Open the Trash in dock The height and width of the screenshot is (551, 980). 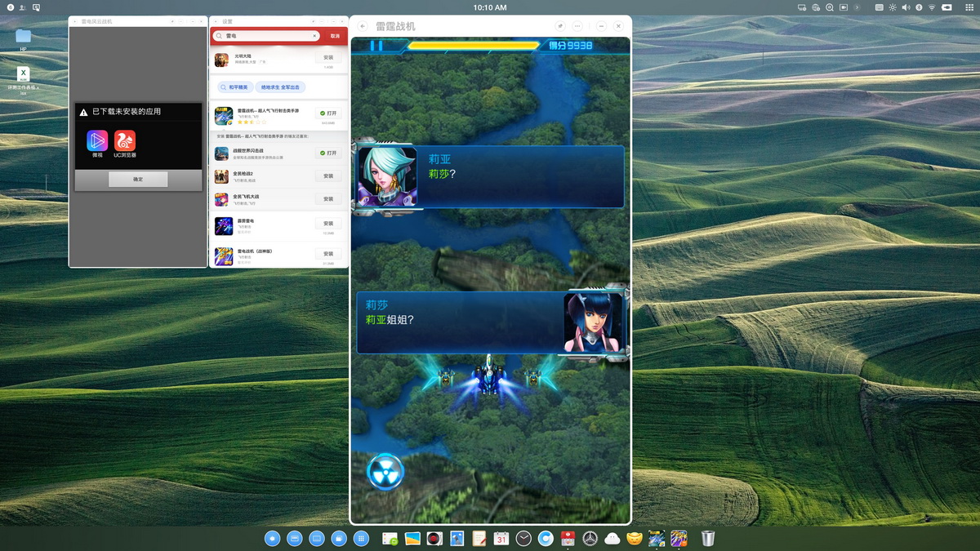click(x=708, y=539)
